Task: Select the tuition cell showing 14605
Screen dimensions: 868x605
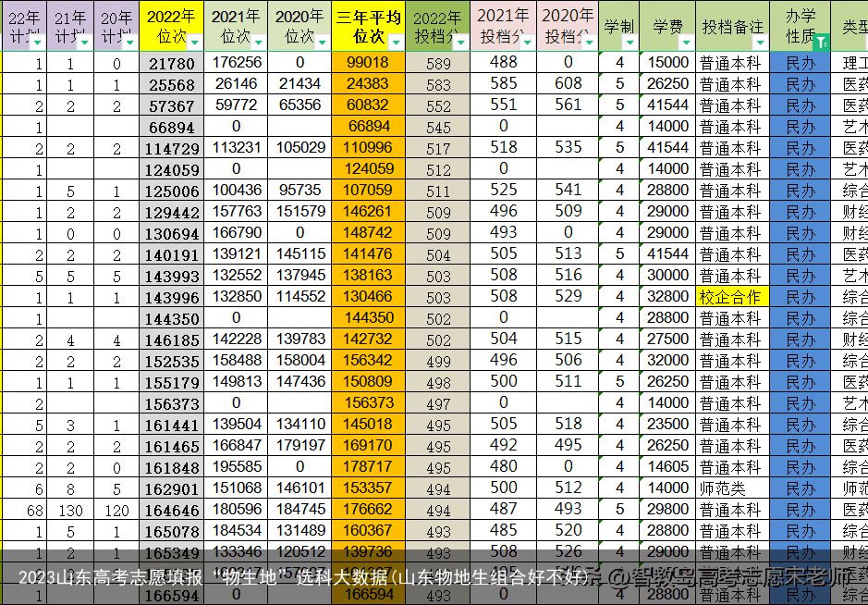Action: (x=668, y=467)
